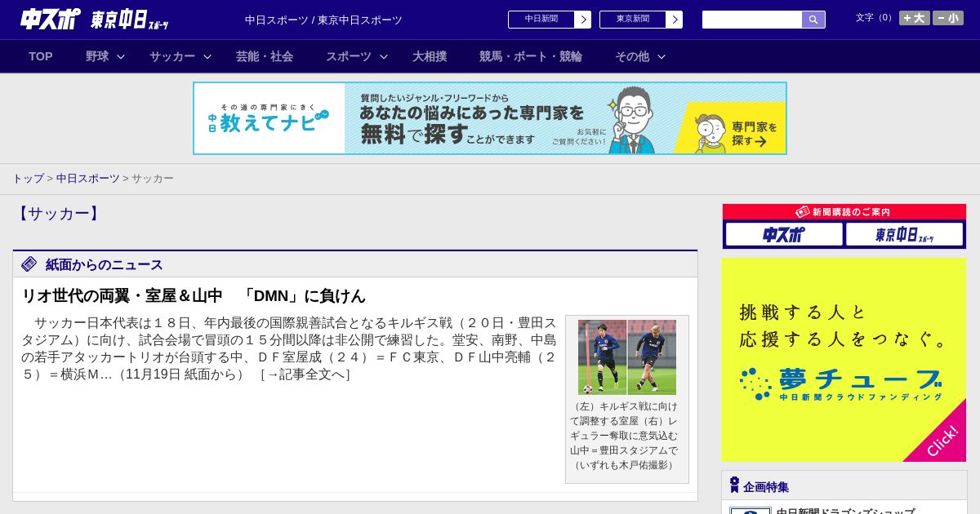This screenshot has width=980, height=514.
Task: Decrease text size with 小 button
Action: (948, 18)
